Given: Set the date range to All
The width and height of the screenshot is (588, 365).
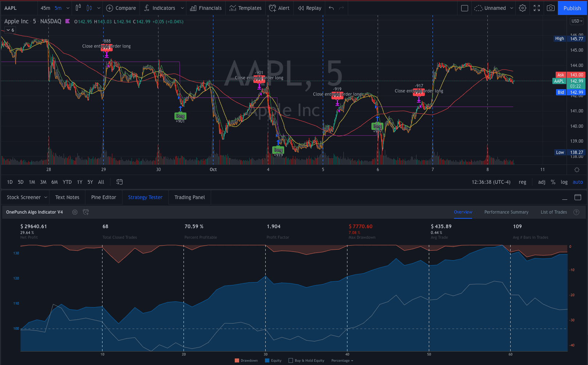Looking at the screenshot, I should click(101, 182).
